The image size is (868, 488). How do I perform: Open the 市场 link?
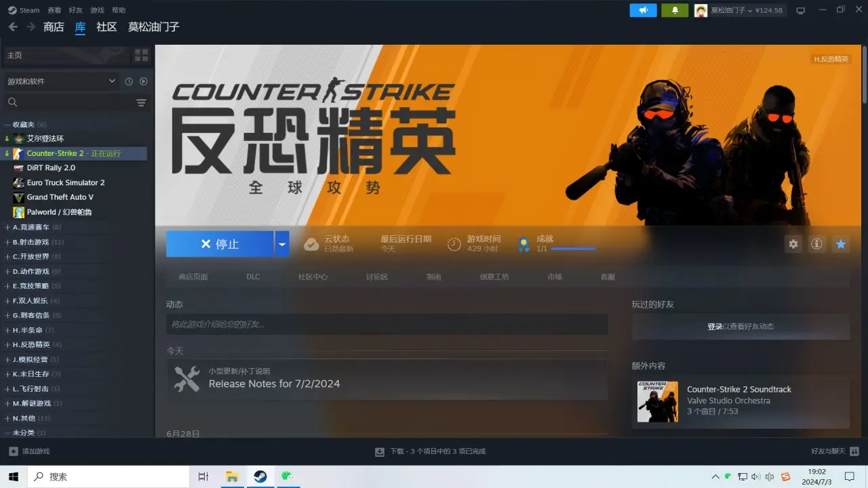[x=555, y=277]
